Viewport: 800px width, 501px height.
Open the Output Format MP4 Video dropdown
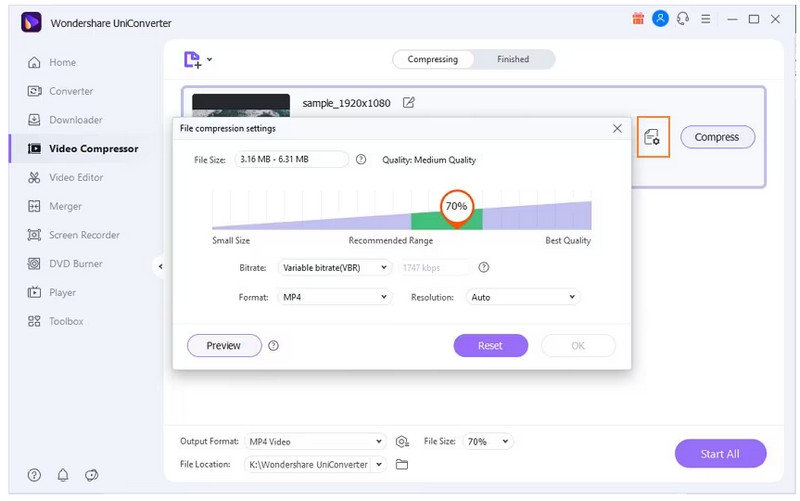point(315,441)
